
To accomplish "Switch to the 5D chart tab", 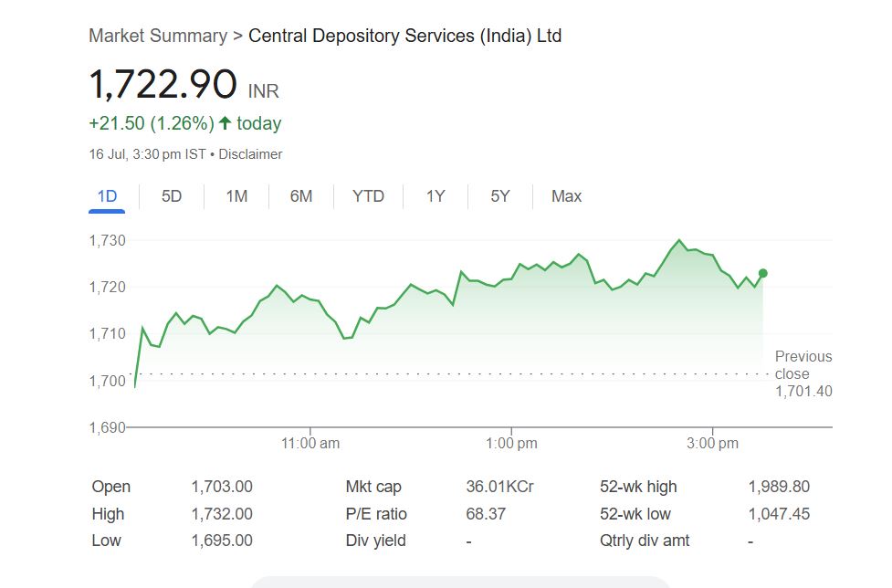I will 172,196.
